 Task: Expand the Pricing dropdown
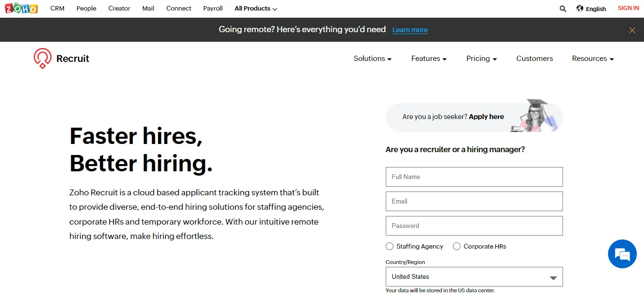pyautogui.click(x=482, y=59)
